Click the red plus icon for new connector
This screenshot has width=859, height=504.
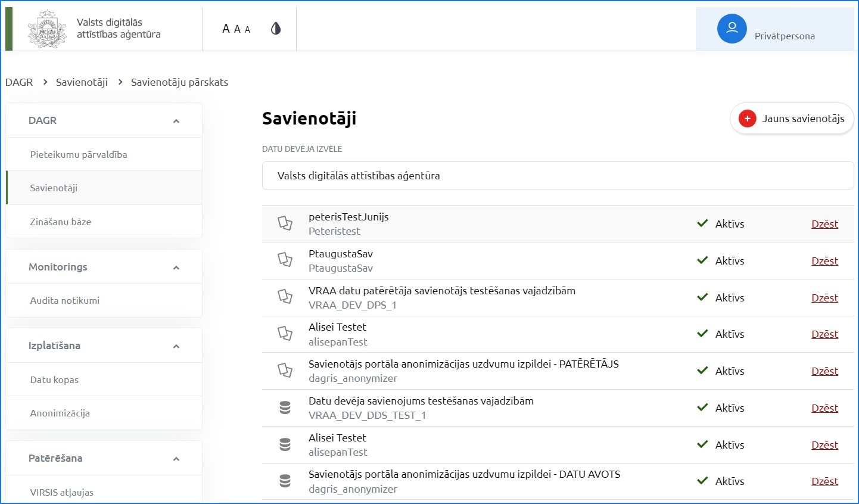(747, 119)
